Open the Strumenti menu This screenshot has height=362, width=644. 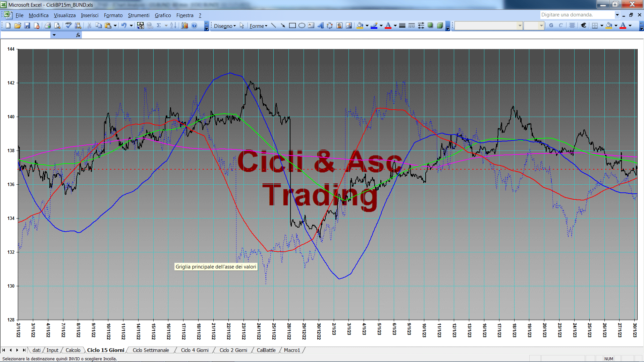click(x=139, y=15)
